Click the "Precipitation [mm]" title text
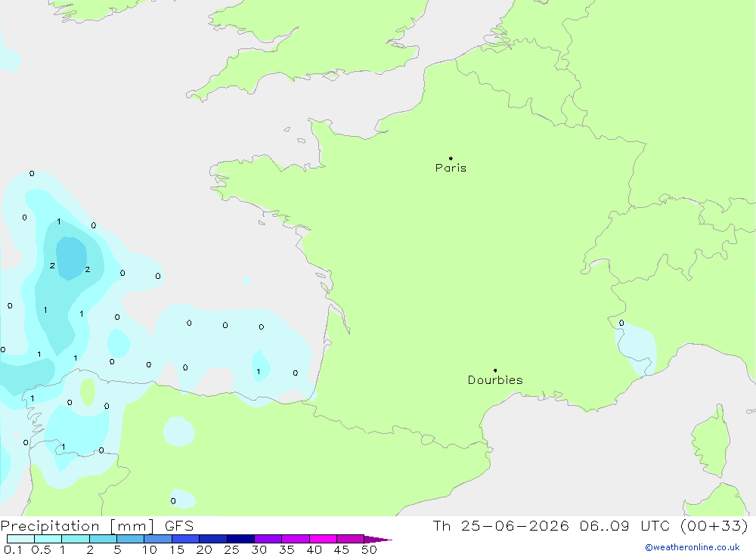This screenshot has height=554, width=756. point(78,525)
